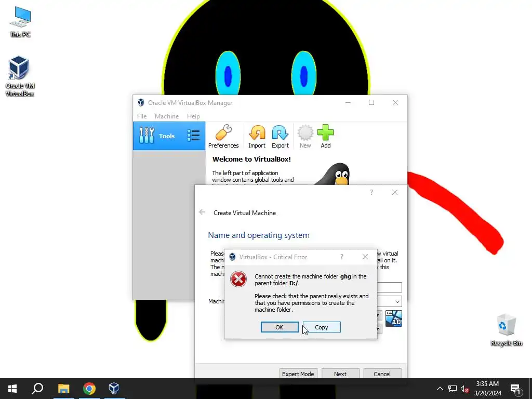
Task: Maximize the VirtualBox Manager window
Action: point(371,102)
